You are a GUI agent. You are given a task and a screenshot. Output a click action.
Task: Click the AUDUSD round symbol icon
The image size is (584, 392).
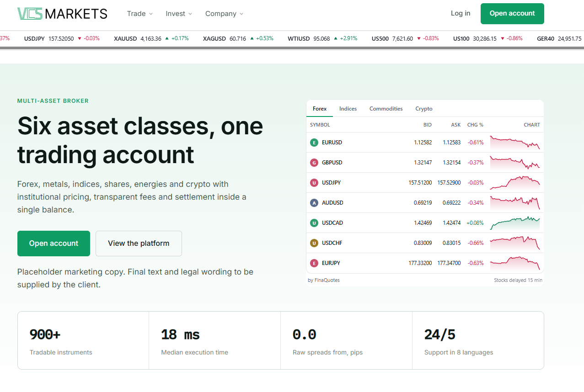pyautogui.click(x=314, y=203)
